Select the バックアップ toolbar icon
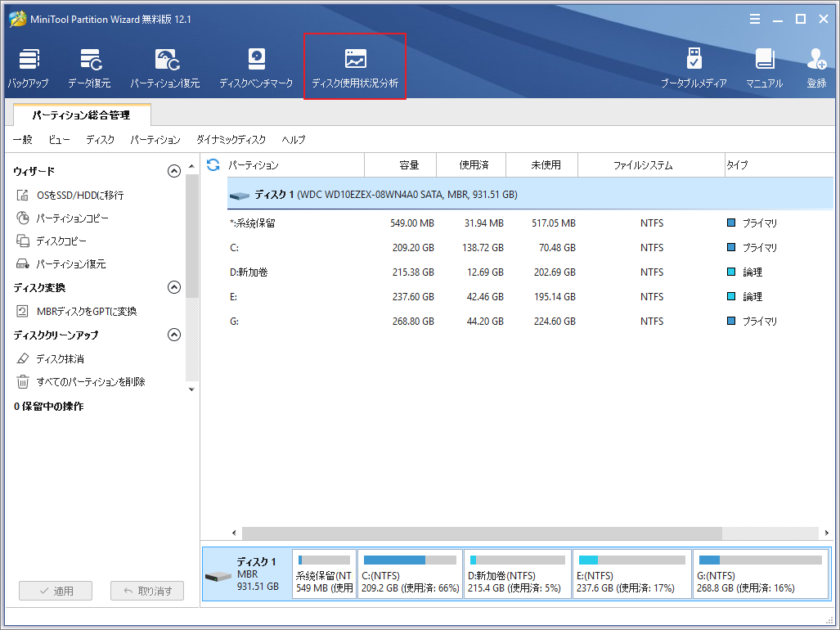The width and height of the screenshot is (840, 630). point(30,65)
